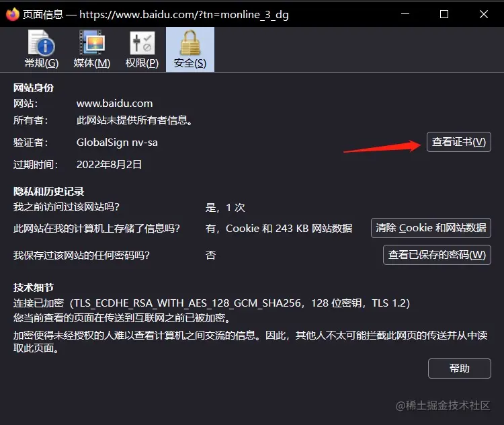Click the View Certificate (查看证书) button

coord(459,142)
